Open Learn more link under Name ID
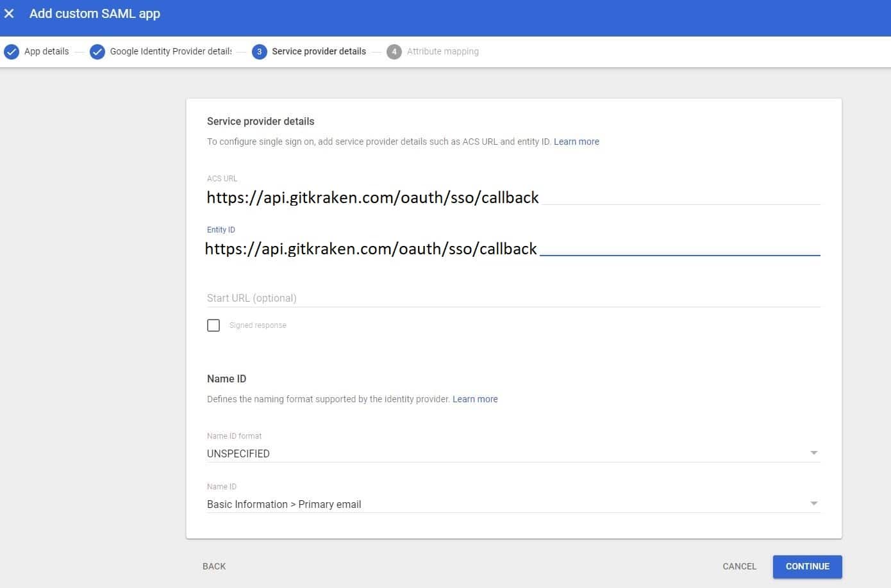Image resolution: width=891 pixels, height=588 pixels. point(475,399)
